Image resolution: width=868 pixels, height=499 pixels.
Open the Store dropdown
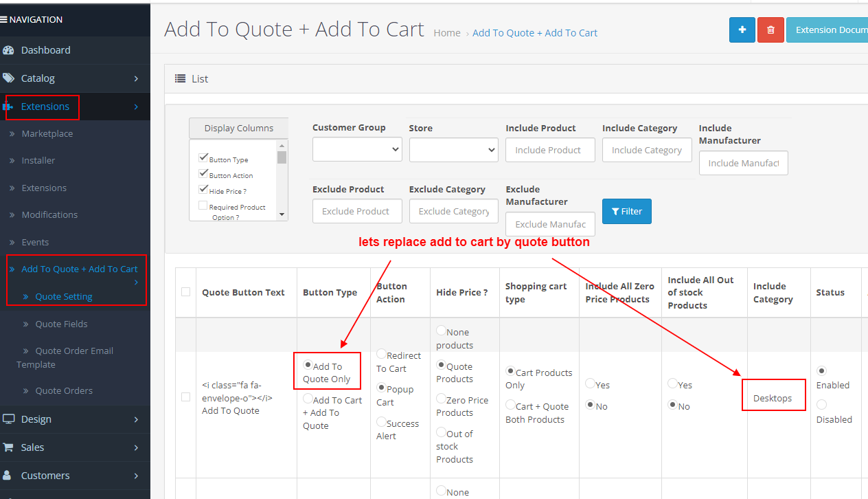coord(453,149)
